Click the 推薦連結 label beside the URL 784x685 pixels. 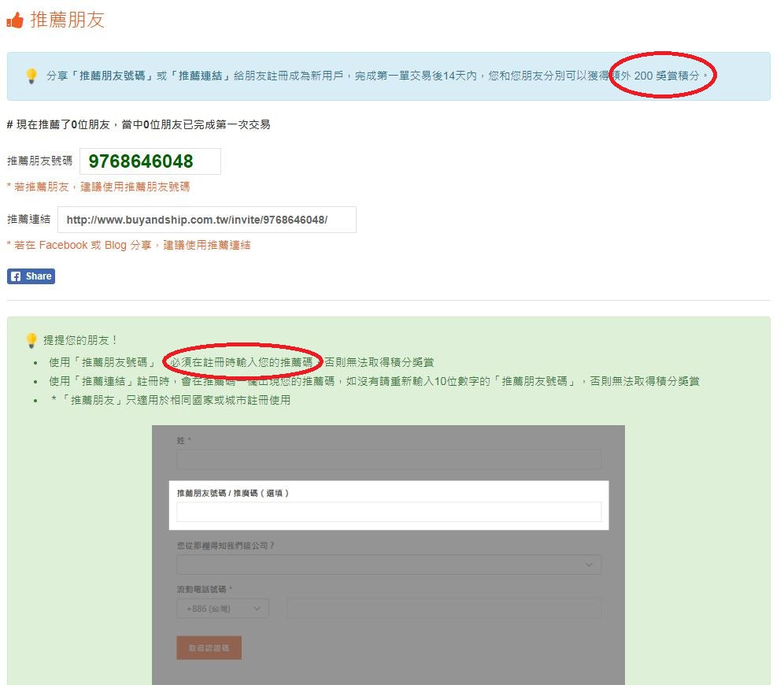pos(28,220)
